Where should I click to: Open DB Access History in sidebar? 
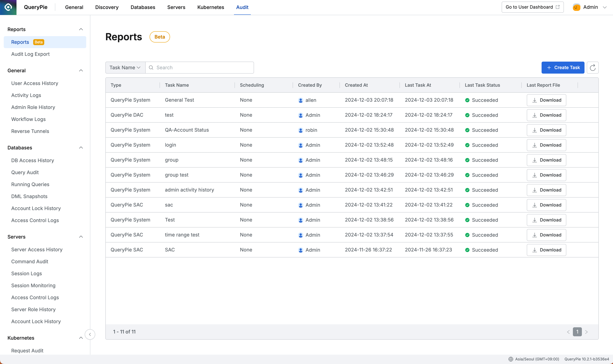(33, 160)
